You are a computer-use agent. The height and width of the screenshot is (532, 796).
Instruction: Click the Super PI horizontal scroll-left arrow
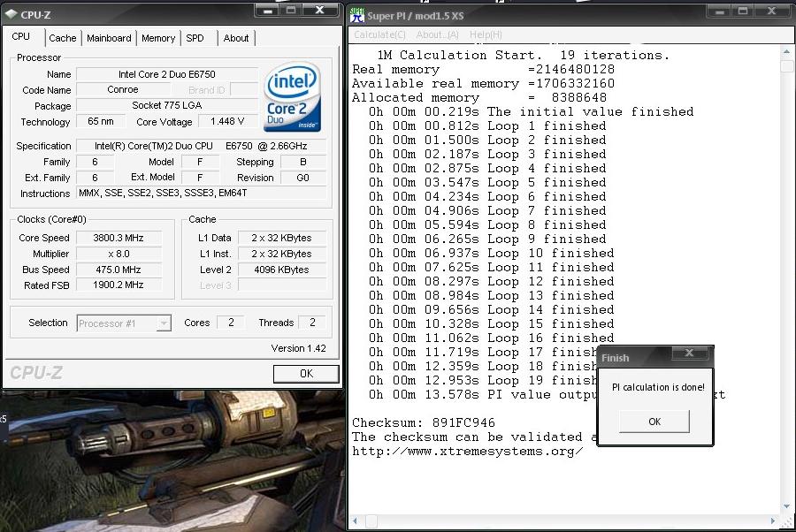[x=355, y=521]
